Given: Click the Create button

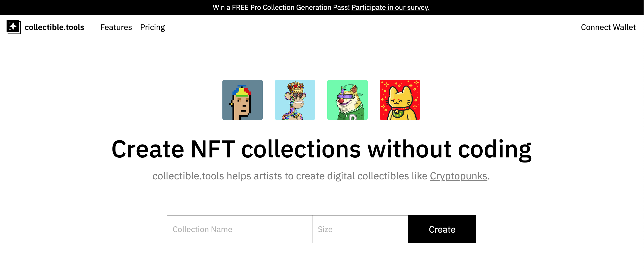Looking at the screenshot, I should pyautogui.click(x=442, y=229).
